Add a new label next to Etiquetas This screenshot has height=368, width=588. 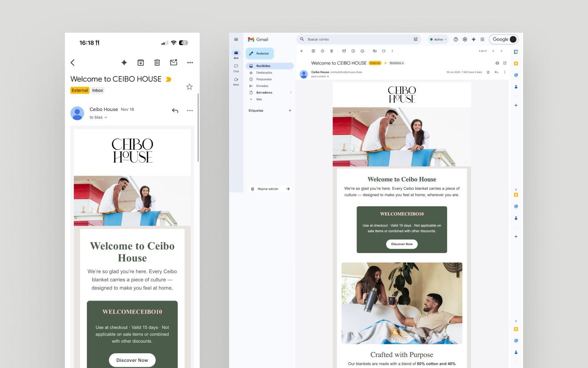pos(290,110)
